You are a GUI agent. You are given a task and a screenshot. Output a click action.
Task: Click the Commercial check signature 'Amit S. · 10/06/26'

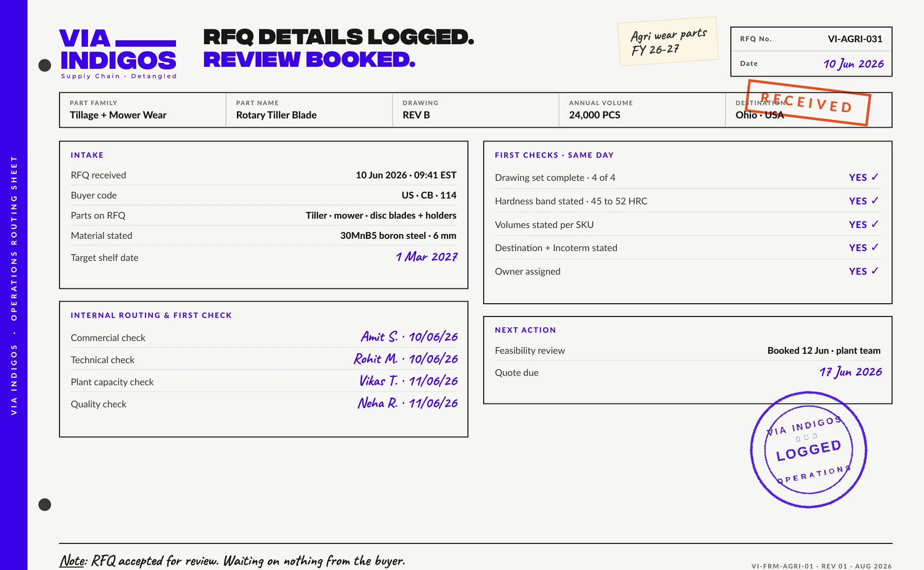(409, 337)
